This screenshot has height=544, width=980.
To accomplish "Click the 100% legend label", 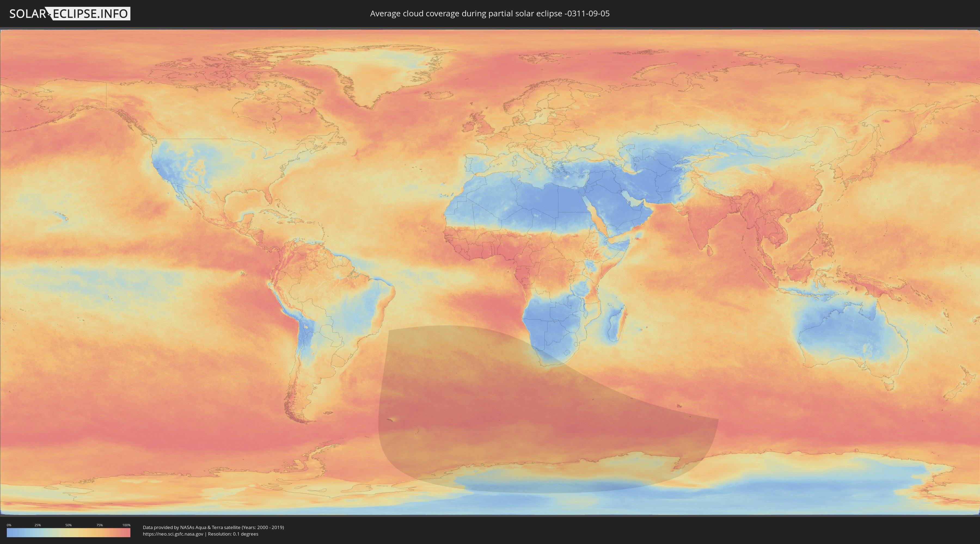I will click(x=126, y=525).
